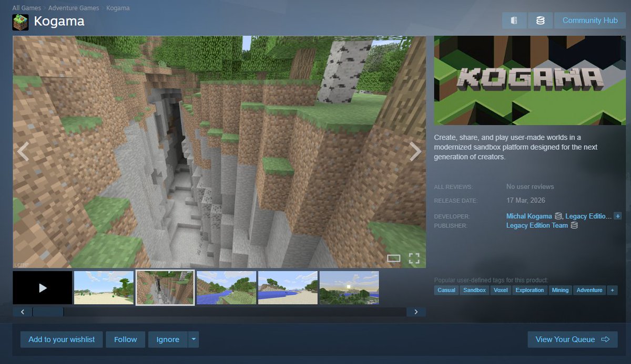This screenshot has width=631, height=364.
Task: Open the Casual tag
Action: 446,290
